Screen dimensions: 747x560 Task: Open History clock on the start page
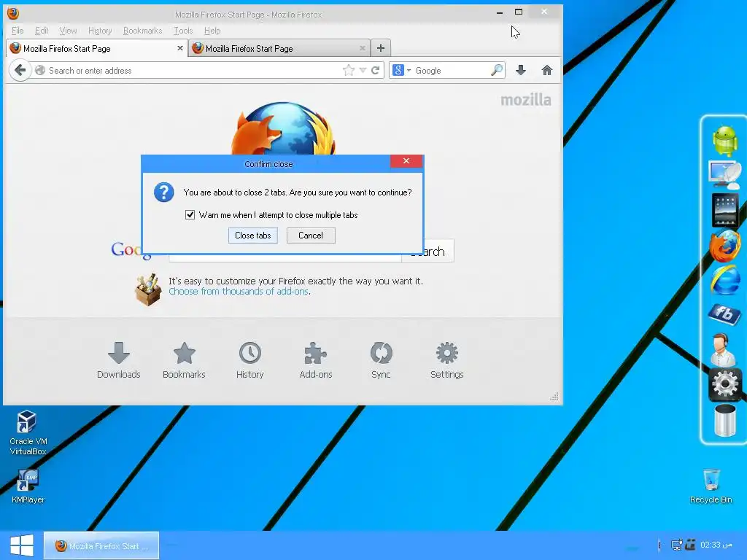tap(250, 360)
